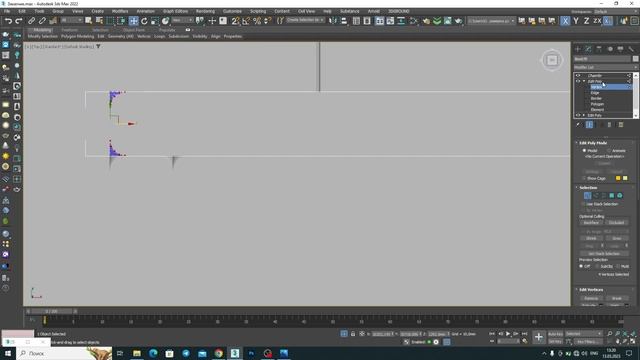
Task: Activate the Select Object tool
Action: pyautogui.click(x=89, y=21)
